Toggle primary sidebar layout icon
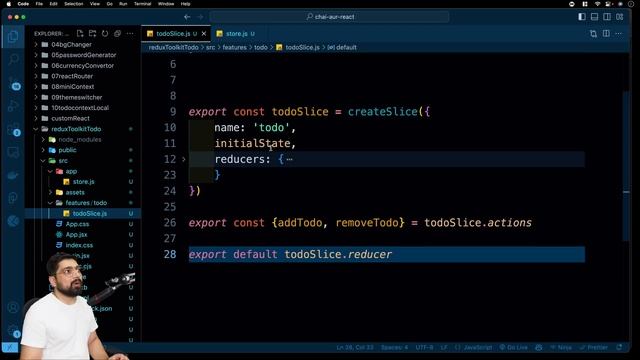Screen dimensions: 640x360 point(582,17)
